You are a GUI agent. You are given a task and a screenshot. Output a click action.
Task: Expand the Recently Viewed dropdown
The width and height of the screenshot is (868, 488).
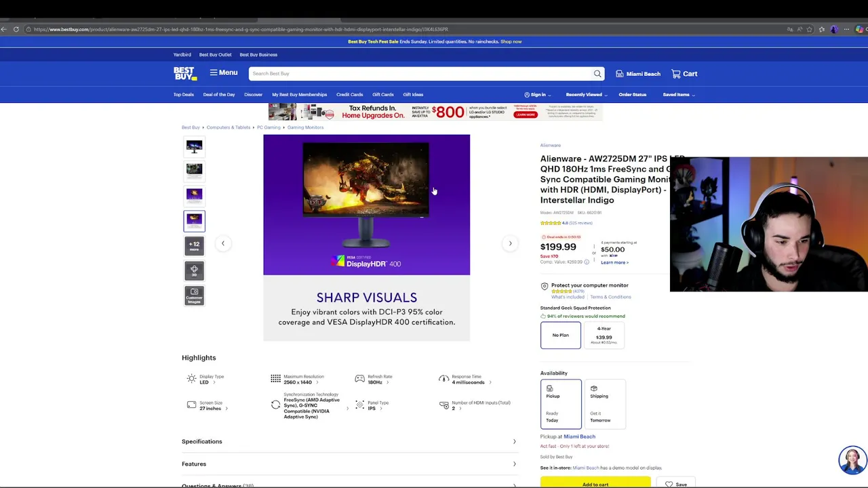coord(587,95)
